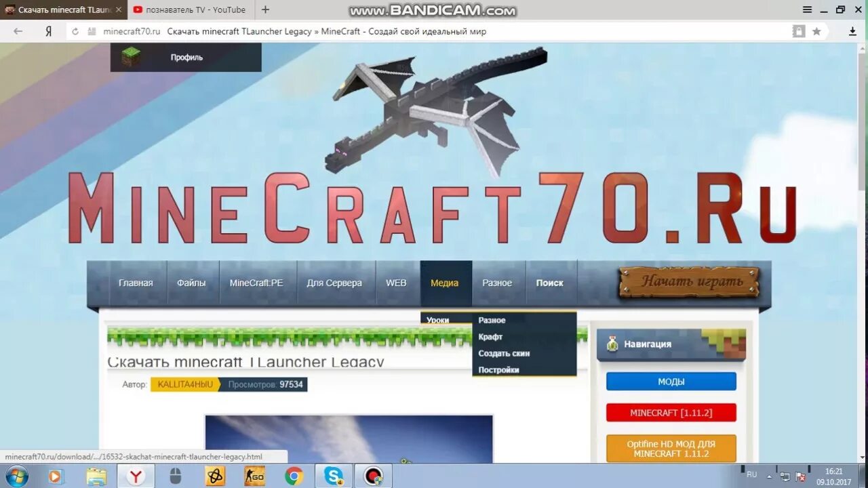Click the protect lock icon in address bar
Viewport: 868px width, 488px height.
tap(799, 31)
